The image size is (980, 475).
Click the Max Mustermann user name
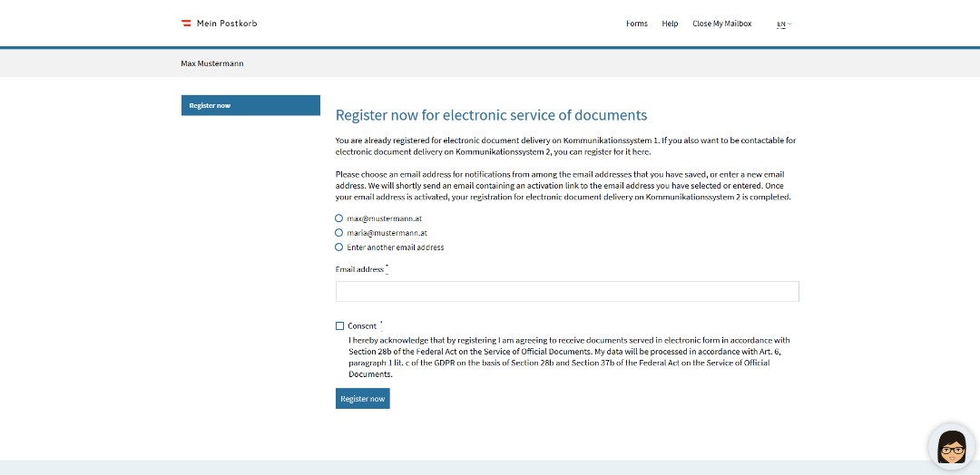pyautogui.click(x=211, y=63)
